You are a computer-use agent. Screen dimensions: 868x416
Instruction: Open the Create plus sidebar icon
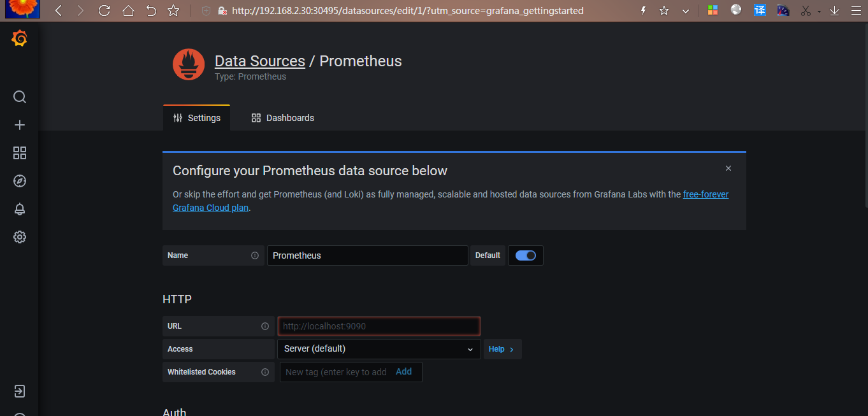pos(20,125)
